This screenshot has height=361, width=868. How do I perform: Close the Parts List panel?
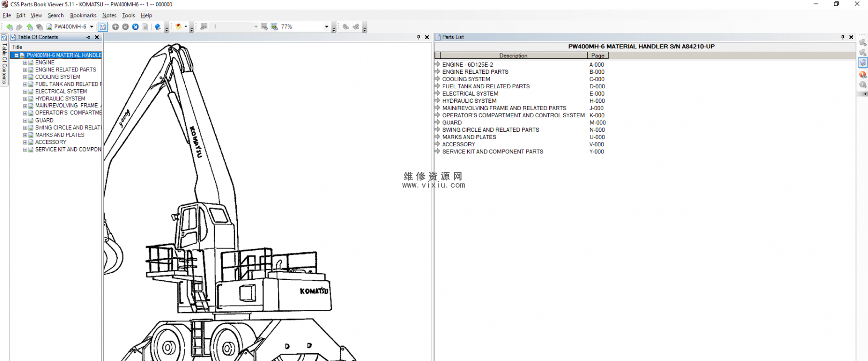coord(851,37)
